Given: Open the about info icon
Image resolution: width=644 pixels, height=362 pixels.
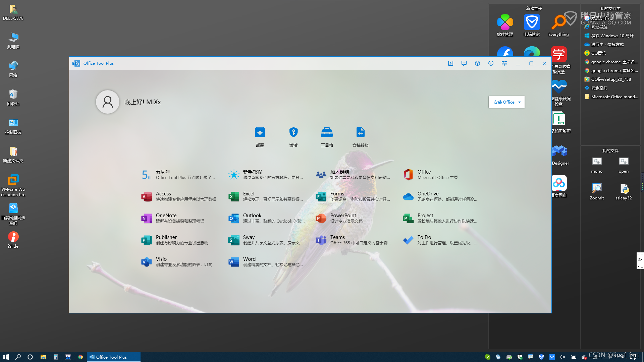Looking at the screenshot, I should [x=491, y=63].
